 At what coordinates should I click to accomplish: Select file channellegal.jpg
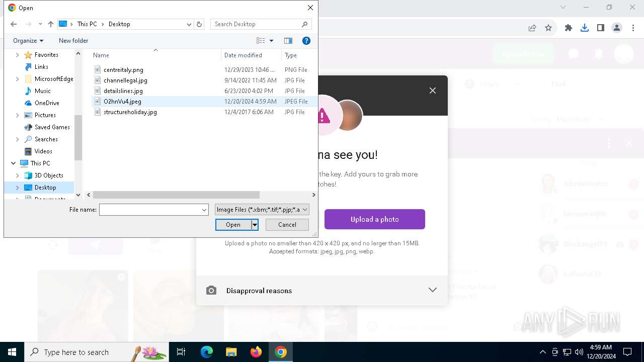click(x=125, y=80)
